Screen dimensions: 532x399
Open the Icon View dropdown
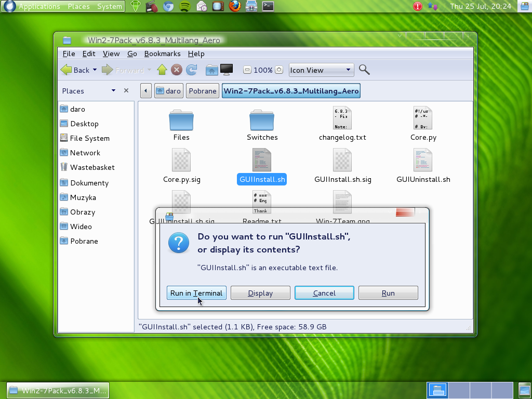pyautogui.click(x=321, y=70)
